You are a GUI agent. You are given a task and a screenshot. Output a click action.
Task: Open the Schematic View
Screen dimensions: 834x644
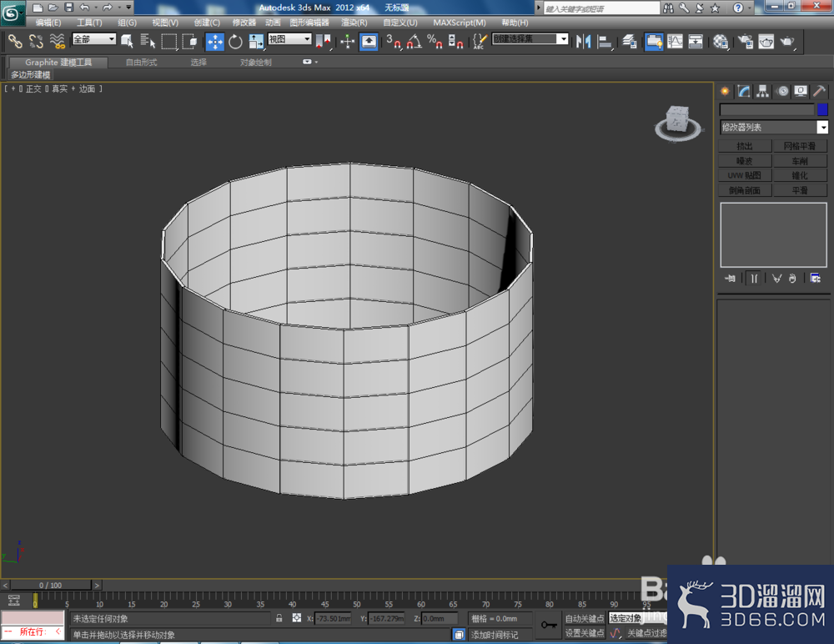[696, 41]
